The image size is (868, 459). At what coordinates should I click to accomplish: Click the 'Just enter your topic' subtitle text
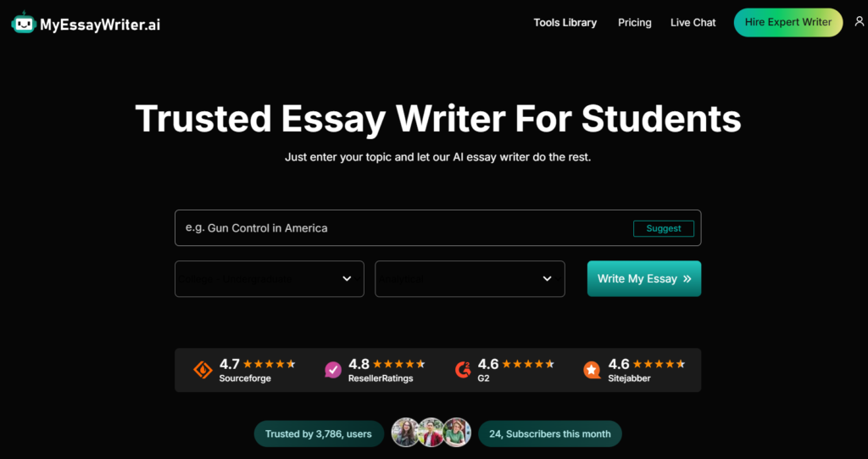pos(438,158)
